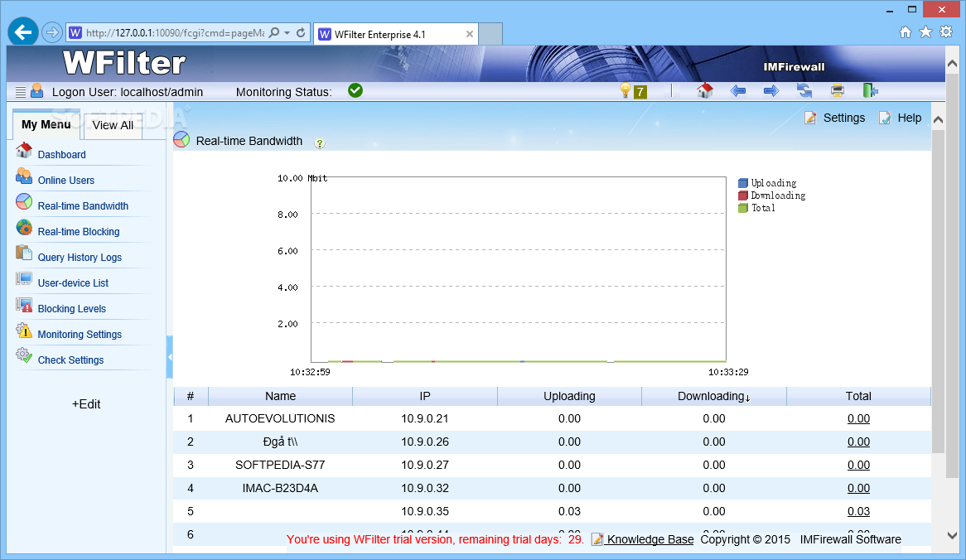Screen dimensions: 966x560
Task: Click the Downloading legend swatch
Action: tap(743, 196)
